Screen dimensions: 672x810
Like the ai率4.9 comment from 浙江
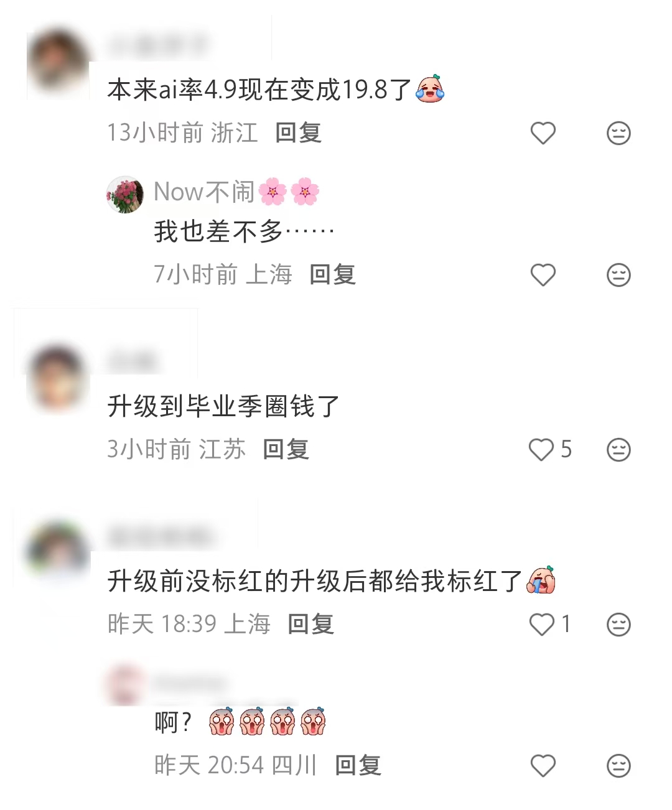tap(543, 133)
